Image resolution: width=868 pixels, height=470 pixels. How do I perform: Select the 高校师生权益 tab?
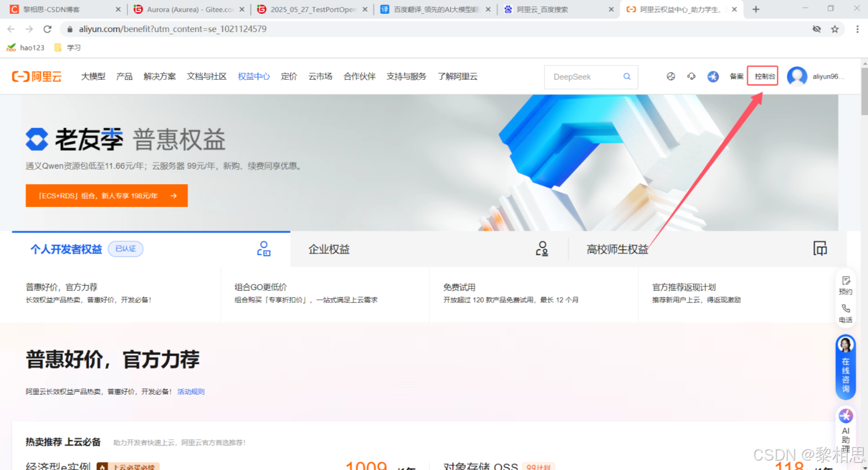click(x=708, y=249)
